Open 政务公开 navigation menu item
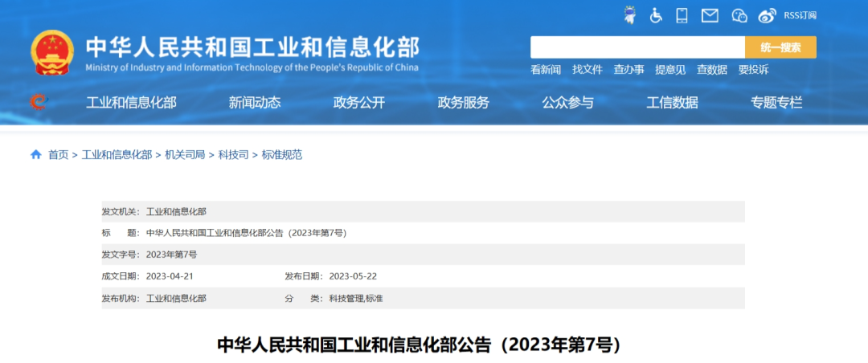This screenshot has height=363, width=868. [359, 102]
